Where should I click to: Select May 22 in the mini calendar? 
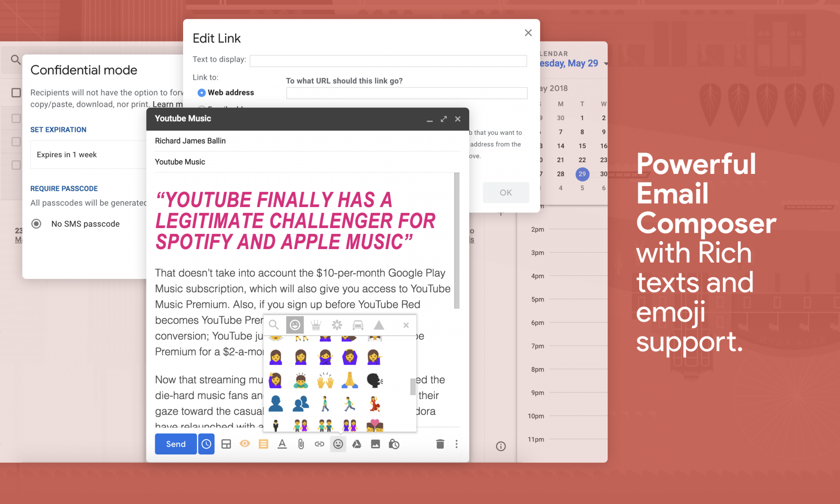click(582, 160)
